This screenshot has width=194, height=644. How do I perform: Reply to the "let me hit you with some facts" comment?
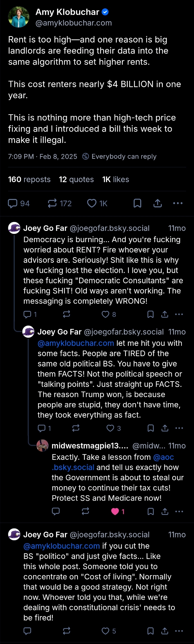42,428
